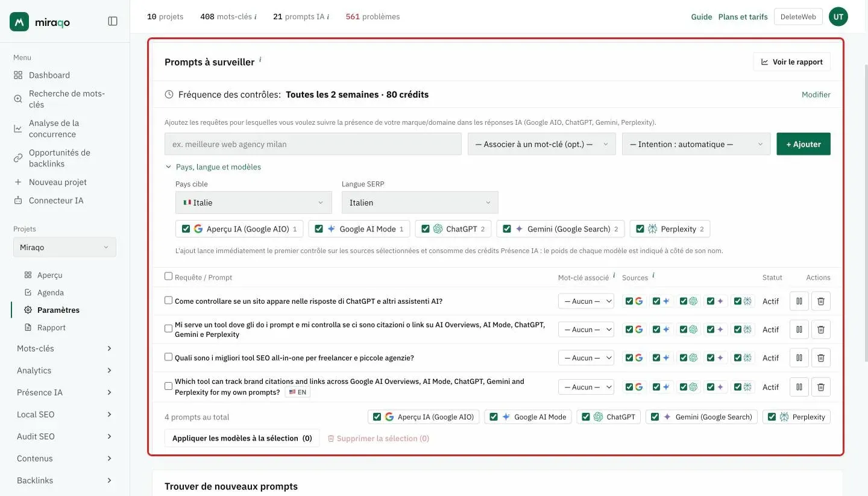
Task: Click the Miraqo logo icon
Action: pyautogui.click(x=19, y=22)
